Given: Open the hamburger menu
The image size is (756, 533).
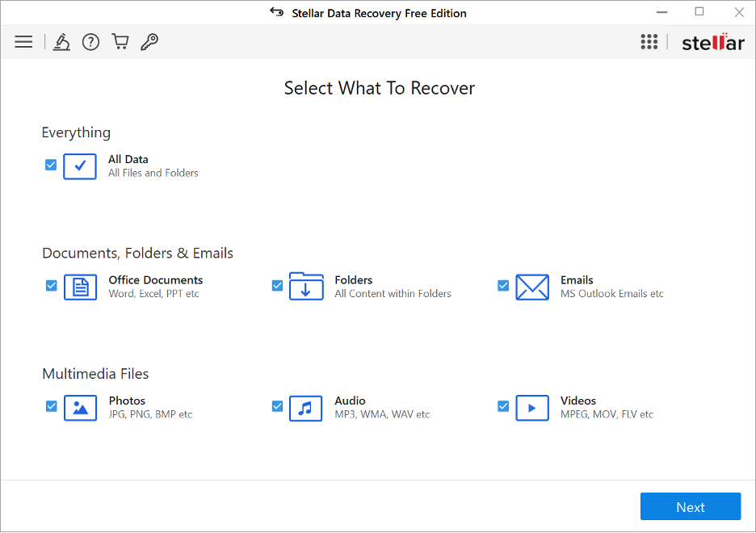Looking at the screenshot, I should pyautogui.click(x=23, y=42).
